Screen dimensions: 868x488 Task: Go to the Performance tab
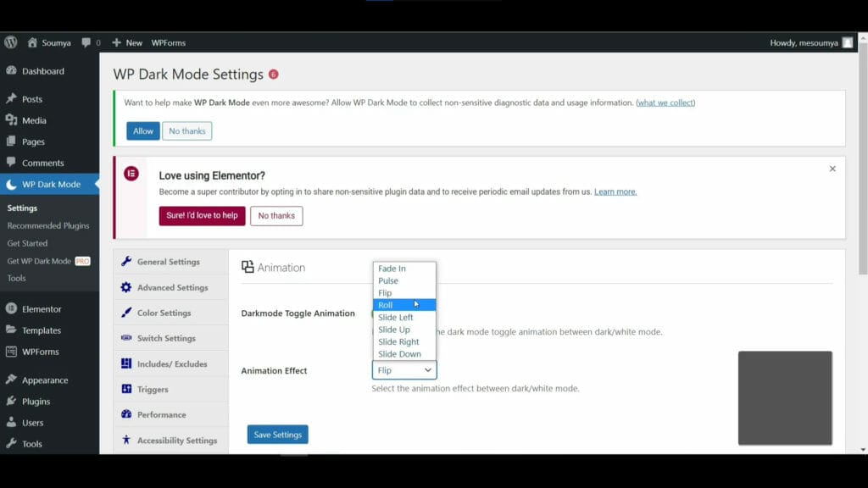(x=171, y=414)
